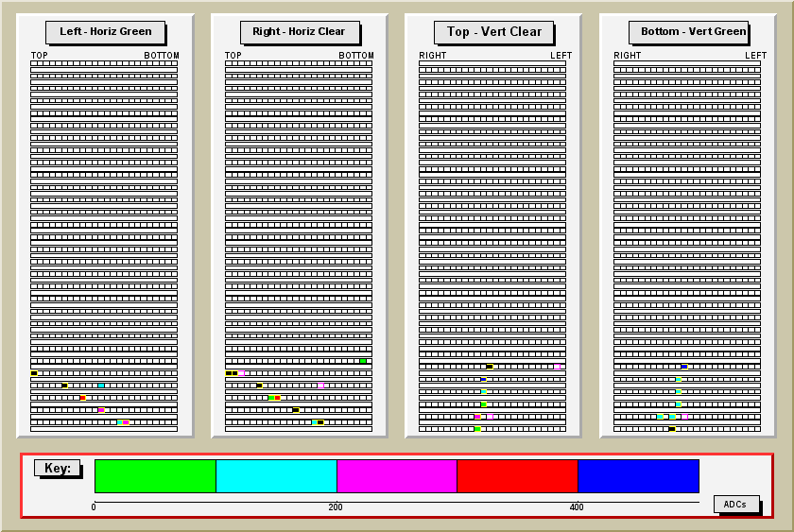Click the Right - Horiz Clear header button
The width and height of the screenshot is (794, 532).
300,32
